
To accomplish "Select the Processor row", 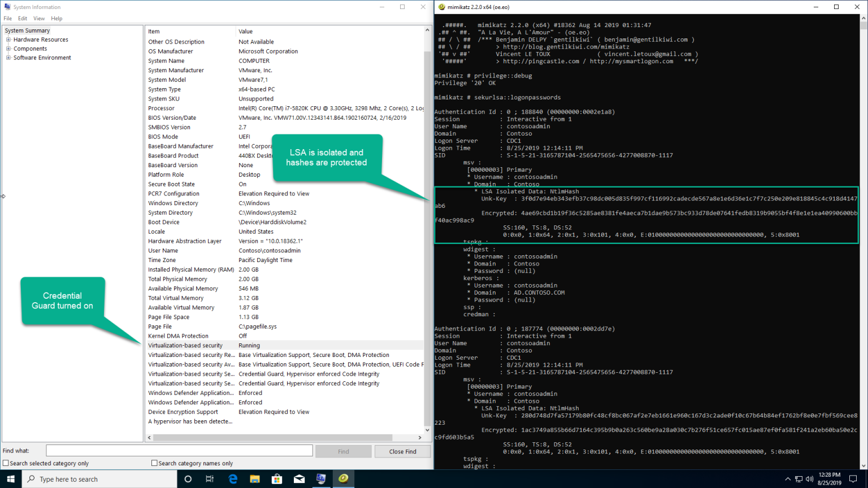I will 285,108.
